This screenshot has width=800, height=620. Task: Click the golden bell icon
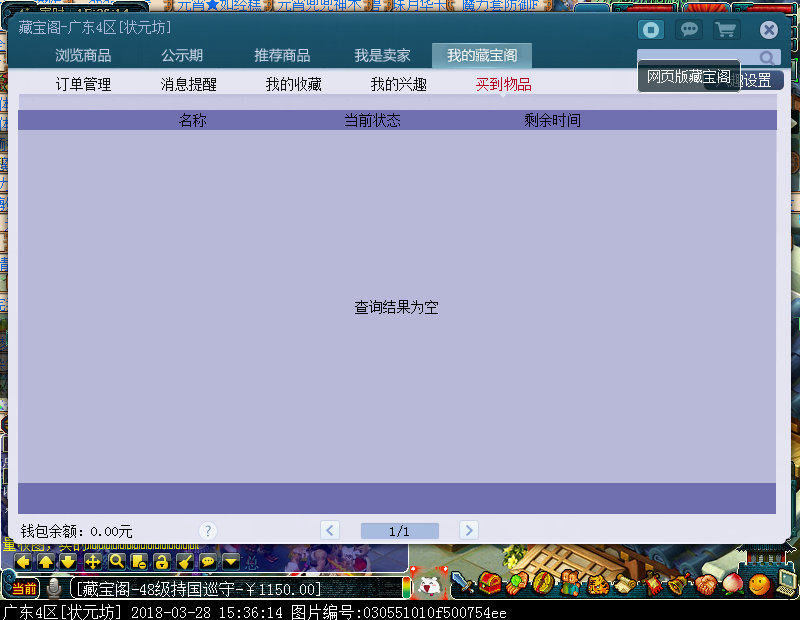pos(679,584)
